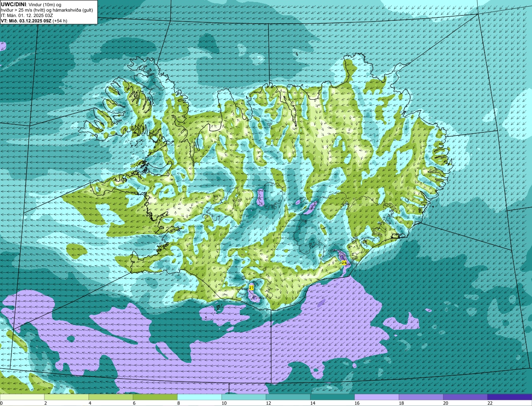Click the dark teal 14–16 m/s legend swatch
532x406 pixels.
click(x=332, y=397)
